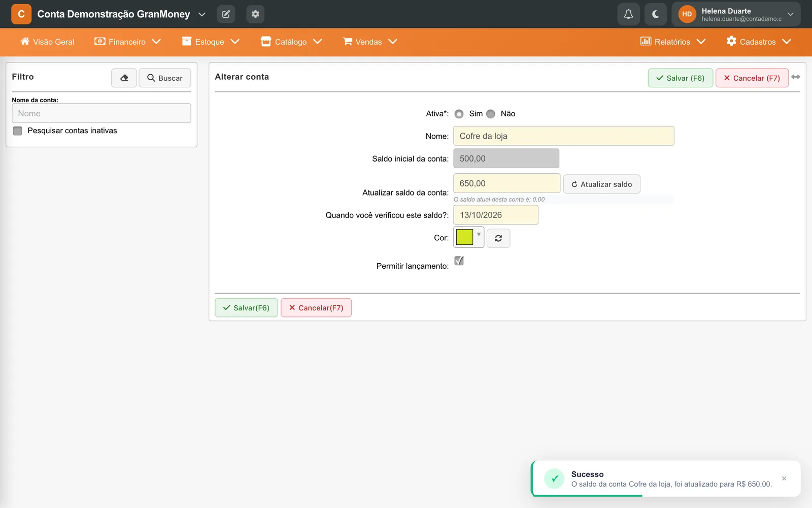The height and width of the screenshot is (508, 812).
Task: Open the edit company pencil icon
Action: click(226, 14)
